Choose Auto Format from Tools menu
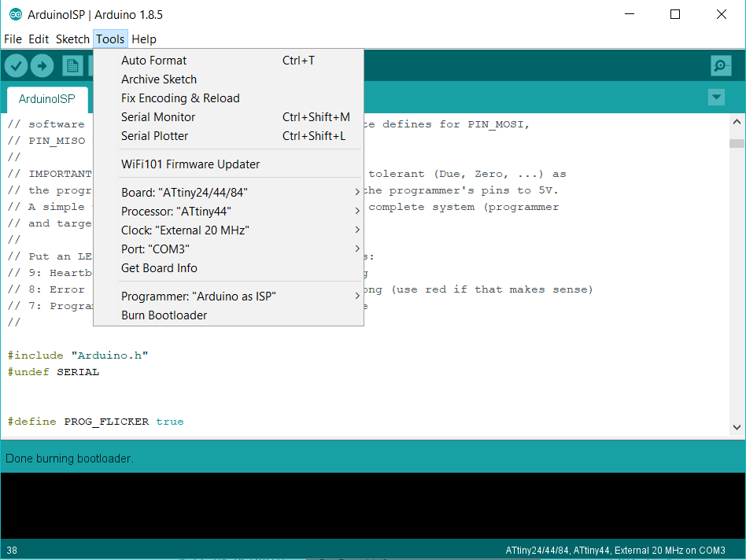Viewport: 746px width, 560px height. [228, 61]
